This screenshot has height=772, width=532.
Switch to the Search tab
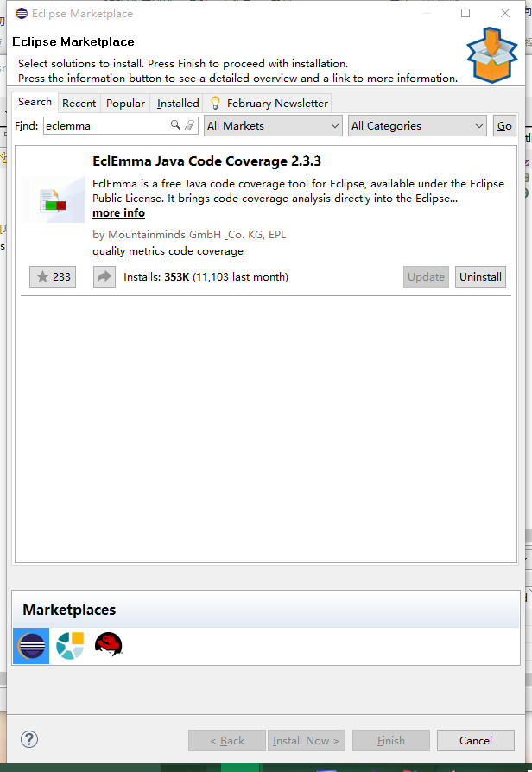(x=35, y=102)
